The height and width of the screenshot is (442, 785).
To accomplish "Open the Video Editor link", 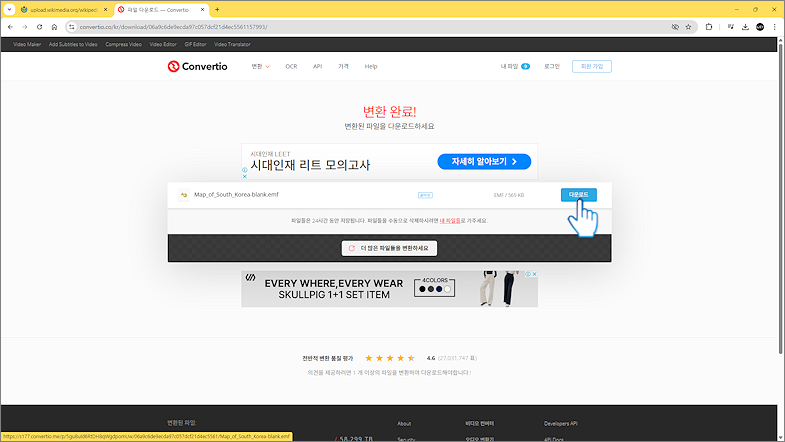I will (x=163, y=45).
